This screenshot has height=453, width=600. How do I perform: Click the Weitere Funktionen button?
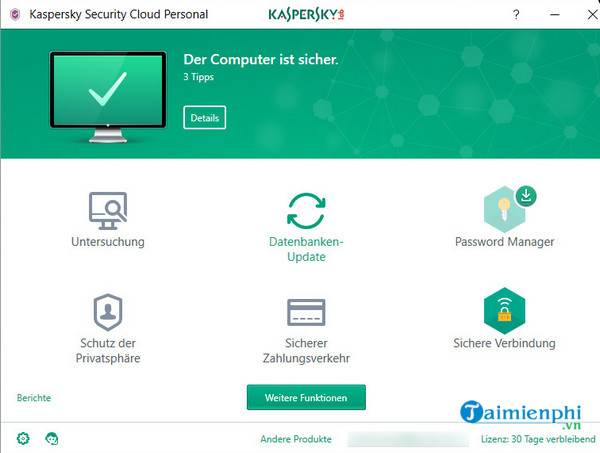pos(306,398)
